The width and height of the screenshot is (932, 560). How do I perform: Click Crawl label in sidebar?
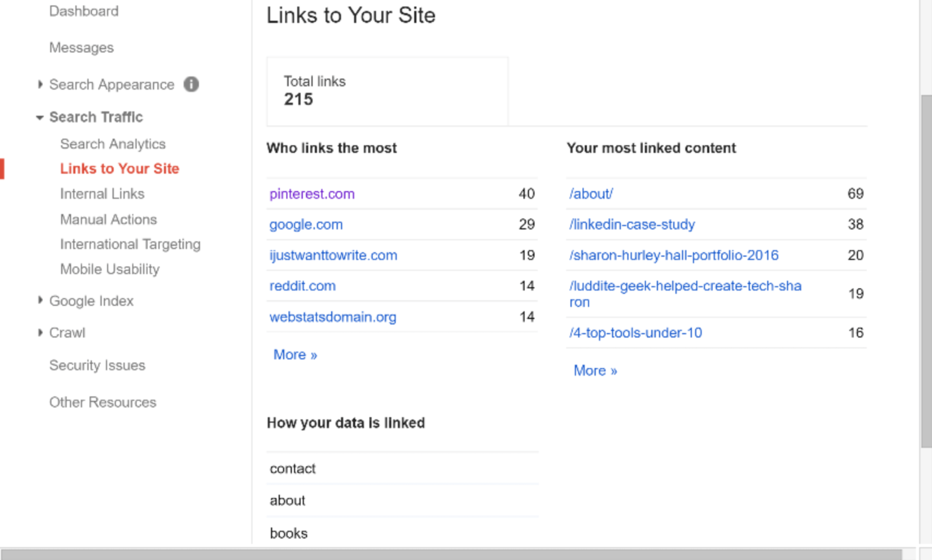pos(67,333)
